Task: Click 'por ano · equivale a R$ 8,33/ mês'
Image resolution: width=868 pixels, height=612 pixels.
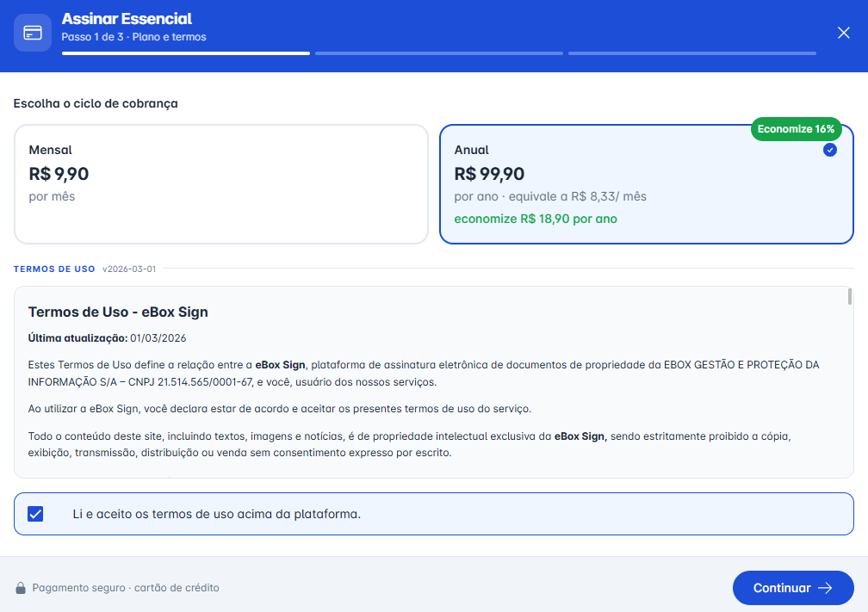Action: pos(550,196)
